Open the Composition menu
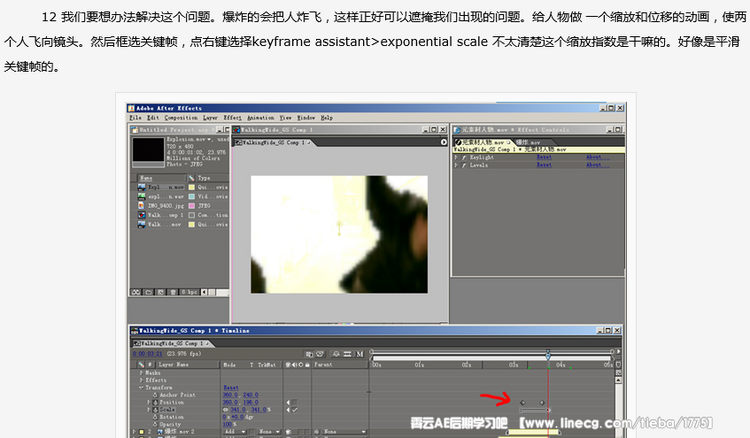The image size is (750, 438). tap(180, 117)
